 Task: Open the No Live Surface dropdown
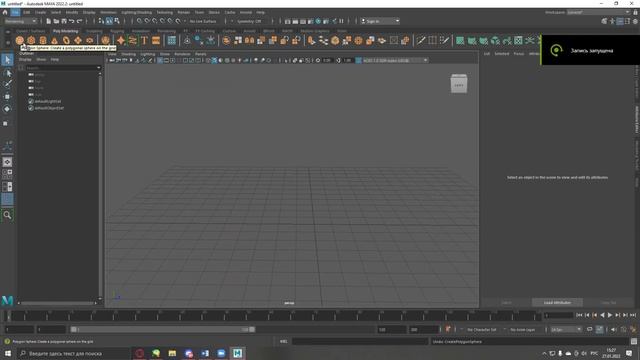click(203, 21)
